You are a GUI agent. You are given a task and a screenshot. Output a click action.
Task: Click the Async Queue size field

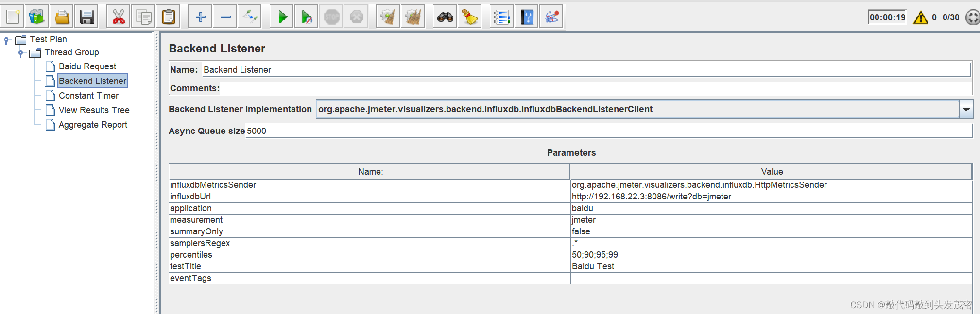point(608,131)
